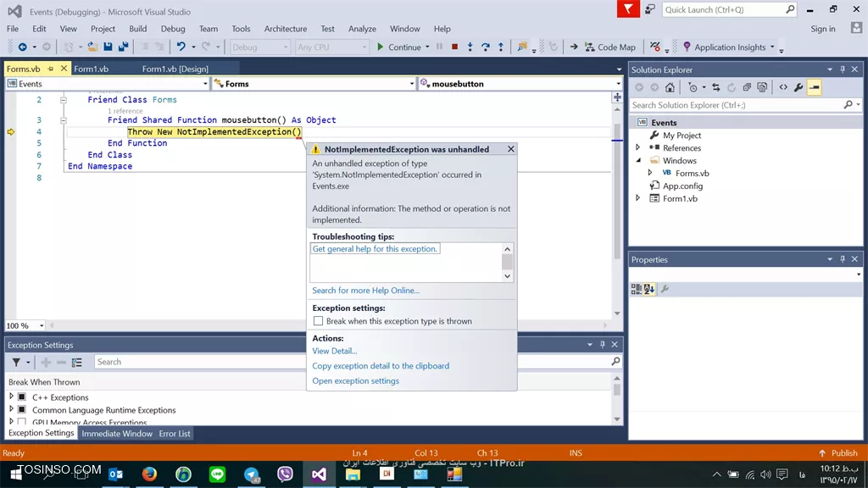Expand Common Language Runtime Exceptions group
The image size is (868, 488).
(11, 409)
